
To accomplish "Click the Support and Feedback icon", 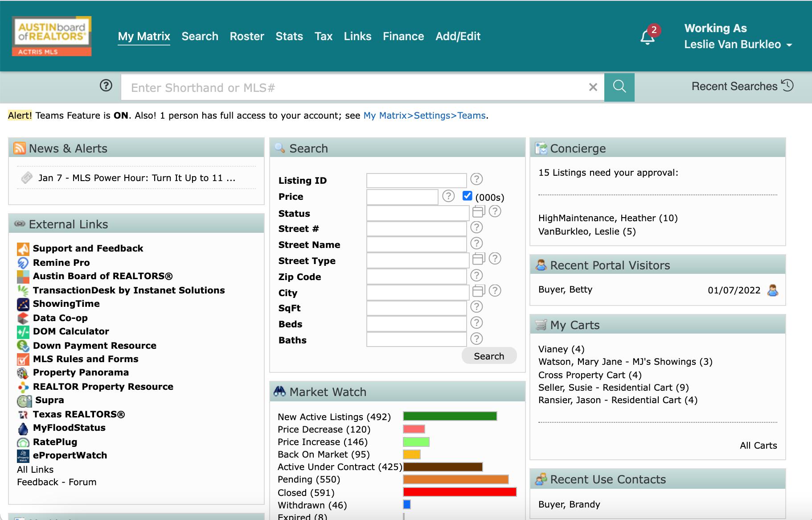I will (x=23, y=249).
